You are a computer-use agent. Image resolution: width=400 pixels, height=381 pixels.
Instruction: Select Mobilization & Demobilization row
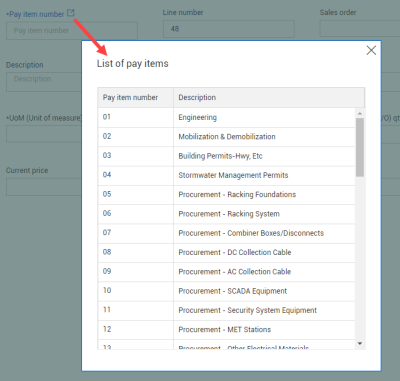coord(226,137)
